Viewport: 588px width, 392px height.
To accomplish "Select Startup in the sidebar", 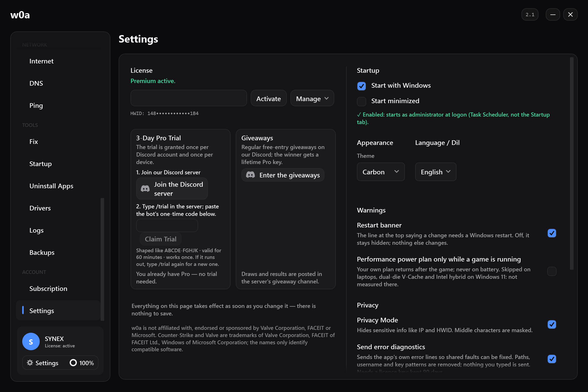I will 58,164.
